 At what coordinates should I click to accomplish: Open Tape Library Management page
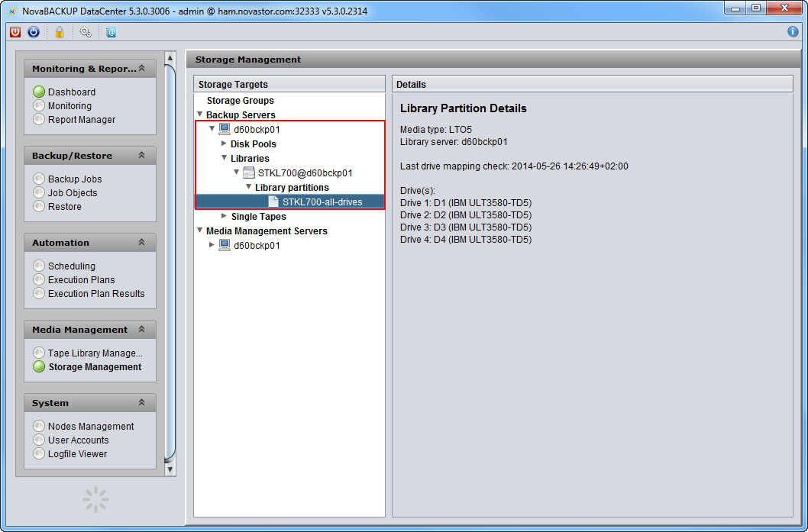click(x=95, y=353)
